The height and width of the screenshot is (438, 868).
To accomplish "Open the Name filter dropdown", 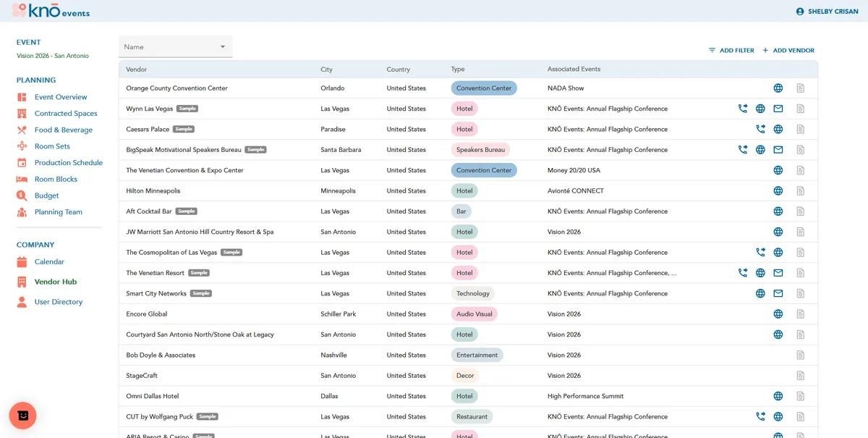I will 176,47.
